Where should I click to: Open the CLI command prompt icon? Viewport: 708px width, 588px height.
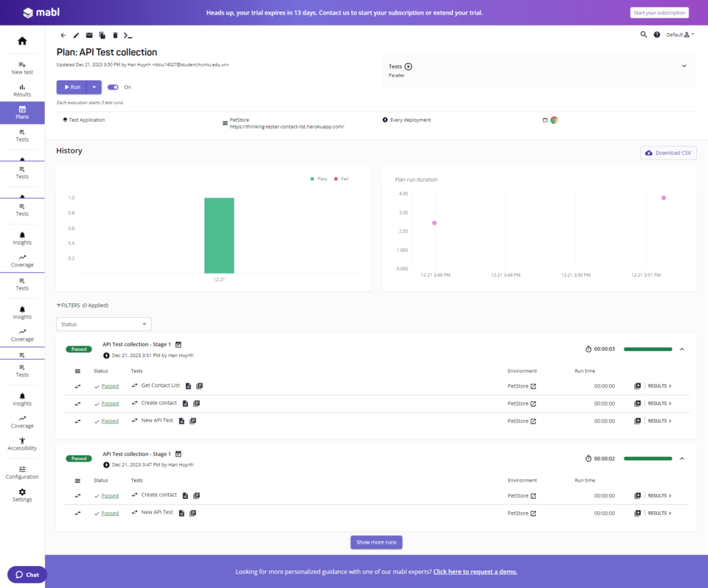coord(128,35)
